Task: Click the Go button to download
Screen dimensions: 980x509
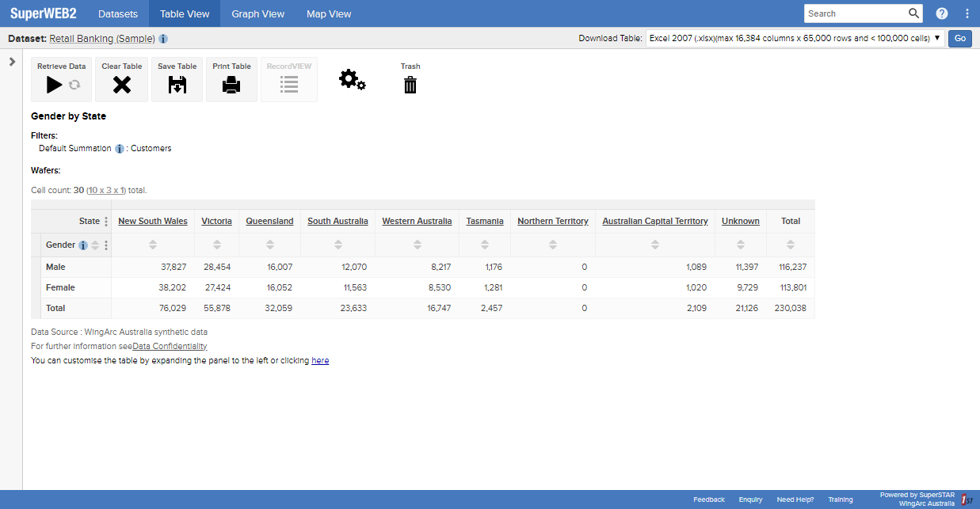Action: pyautogui.click(x=959, y=38)
